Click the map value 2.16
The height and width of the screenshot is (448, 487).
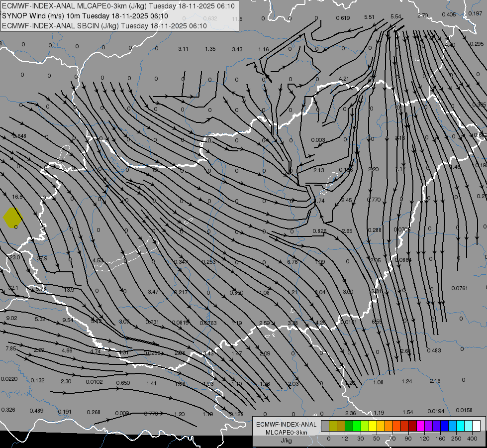click(435, 381)
